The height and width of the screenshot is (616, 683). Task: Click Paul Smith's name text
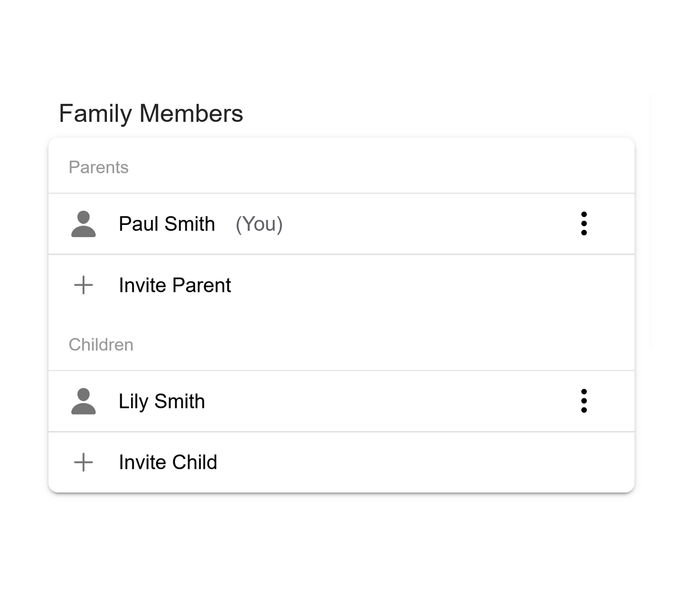pos(167,224)
